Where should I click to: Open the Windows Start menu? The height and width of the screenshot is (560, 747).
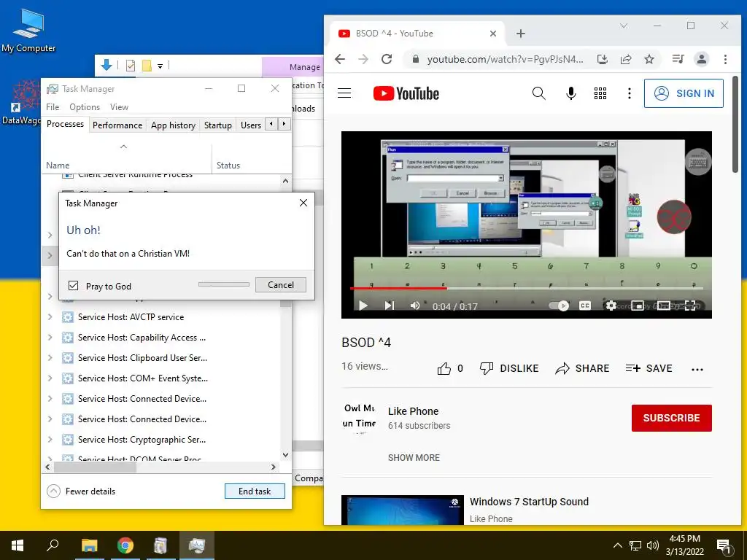coord(18,545)
